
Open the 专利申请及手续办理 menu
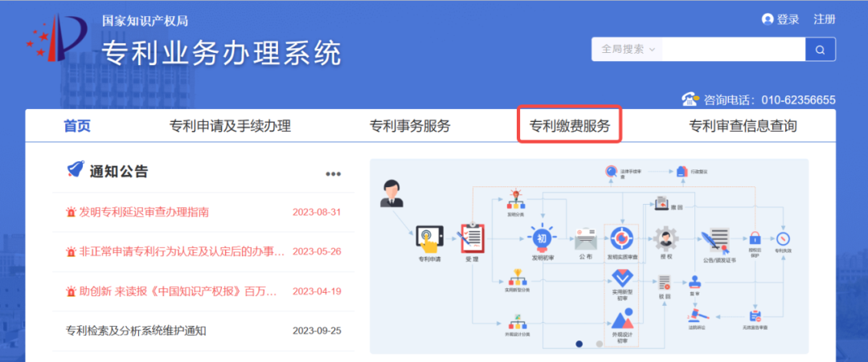tap(230, 126)
